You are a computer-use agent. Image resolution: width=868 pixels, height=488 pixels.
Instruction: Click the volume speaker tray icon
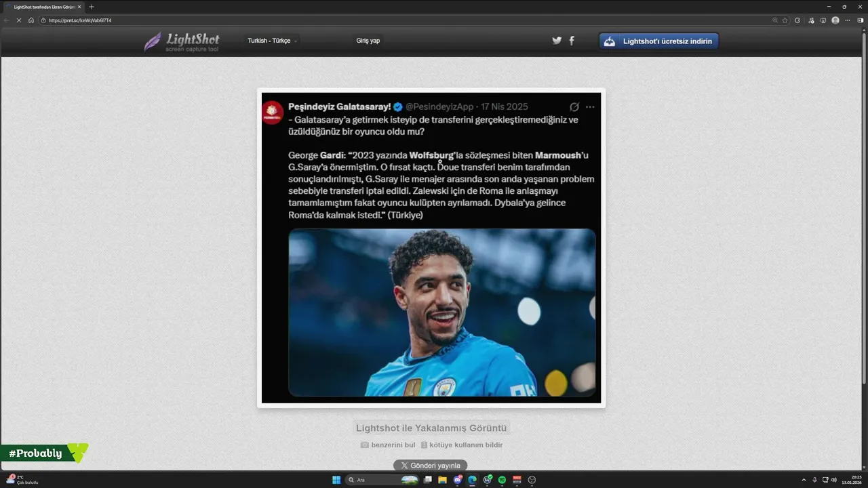point(833,480)
